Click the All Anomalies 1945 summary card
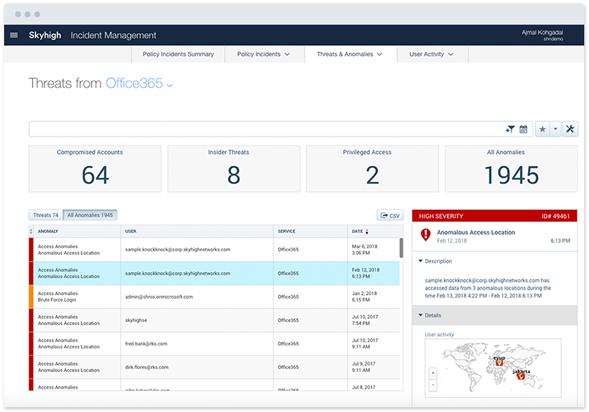This screenshot has width=589, height=412. click(x=511, y=169)
